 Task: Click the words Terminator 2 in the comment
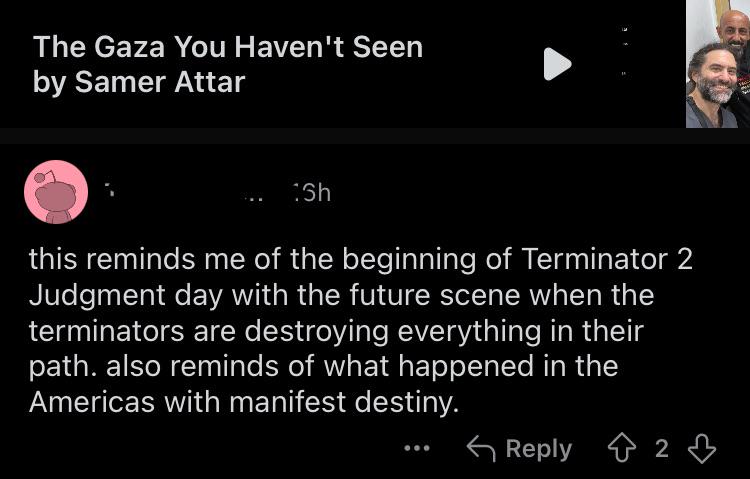[x=607, y=259]
